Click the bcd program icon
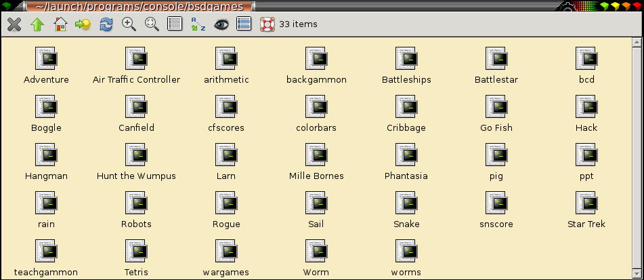 tap(586, 66)
